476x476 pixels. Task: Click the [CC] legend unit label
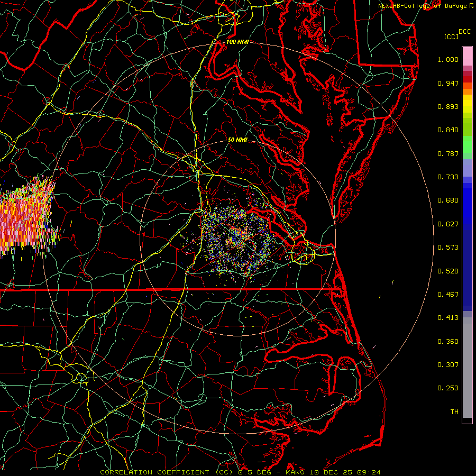[x=451, y=36]
